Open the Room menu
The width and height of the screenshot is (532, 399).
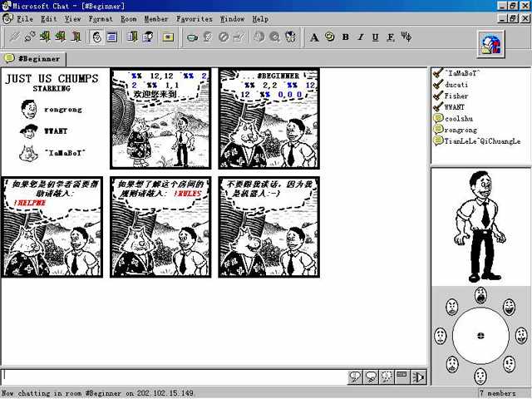click(129, 19)
